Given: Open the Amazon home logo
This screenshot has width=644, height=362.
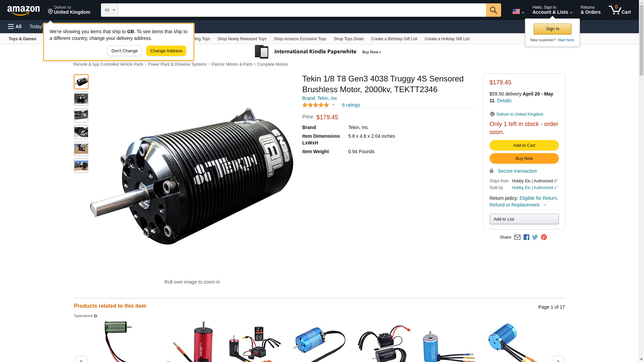Looking at the screenshot, I should [x=23, y=10].
